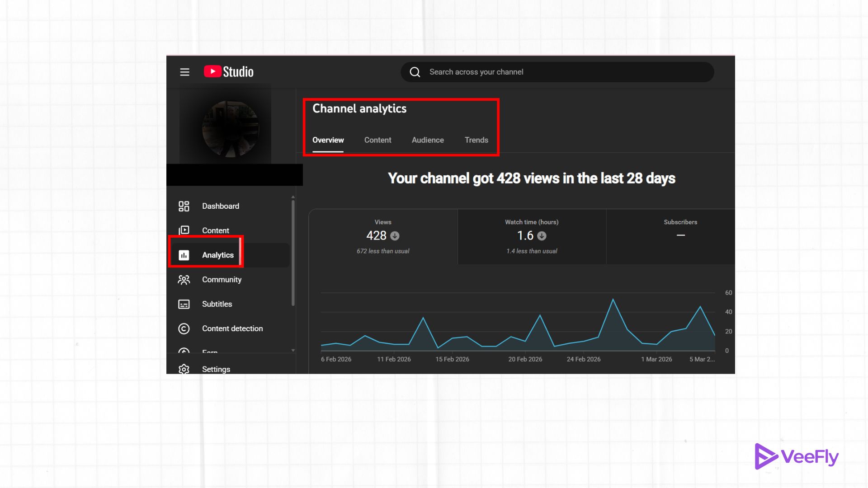Select the Dashboard icon in the sidebar
This screenshot has width=868, height=488.
click(184, 206)
